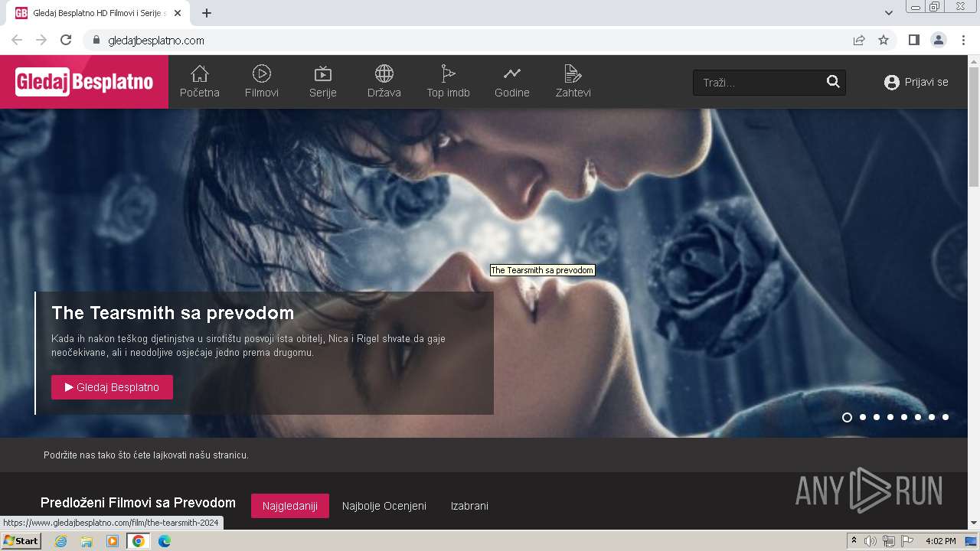This screenshot has width=980, height=551.
Task: Click the clock showing 4:02 PM
Action: 940,541
